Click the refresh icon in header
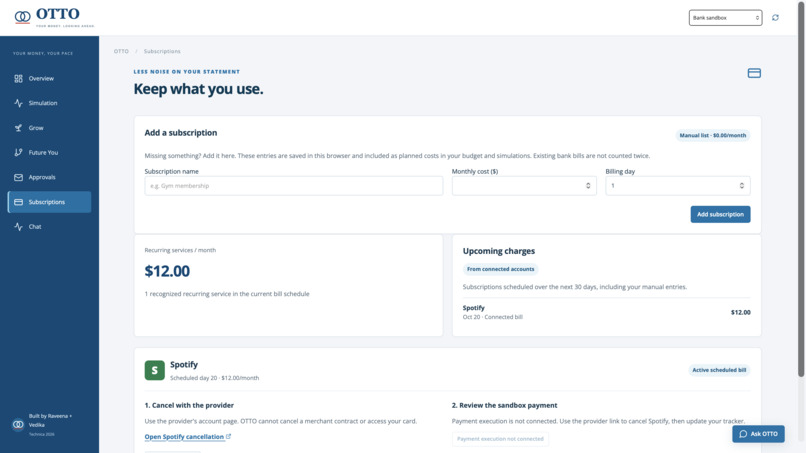The height and width of the screenshot is (453, 806). pyautogui.click(x=775, y=18)
